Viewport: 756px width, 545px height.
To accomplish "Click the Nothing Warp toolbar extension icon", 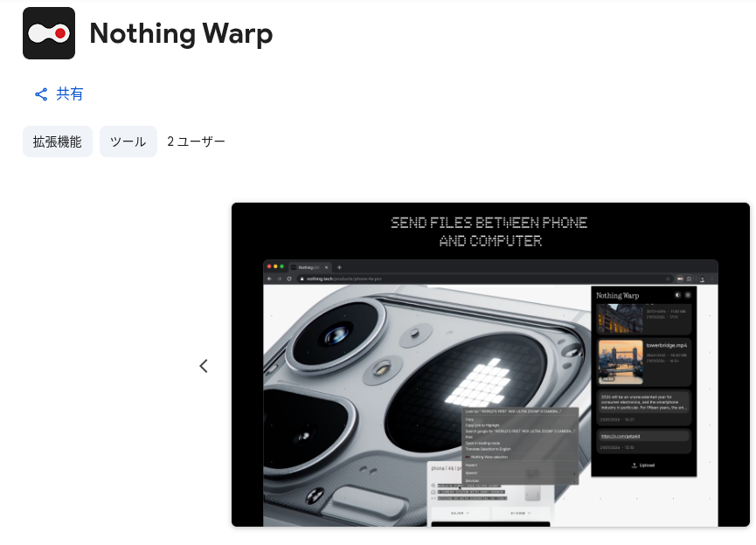I will point(679,279).
